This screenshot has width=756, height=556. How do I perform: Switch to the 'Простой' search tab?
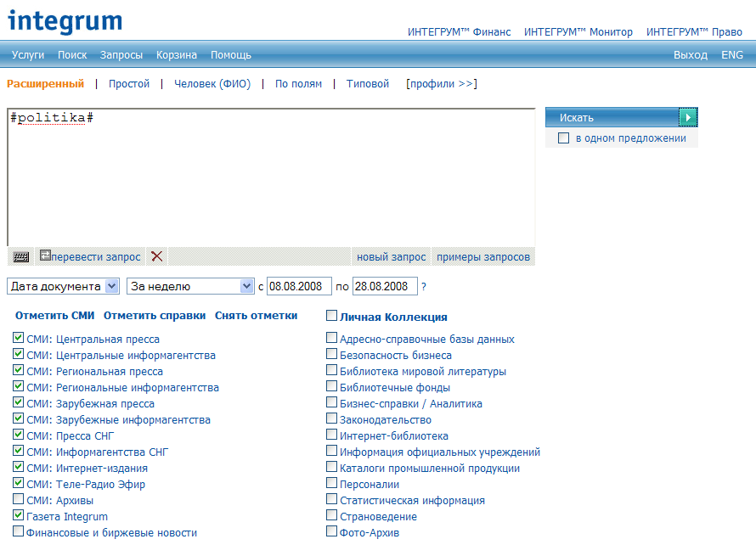(129, 84)
